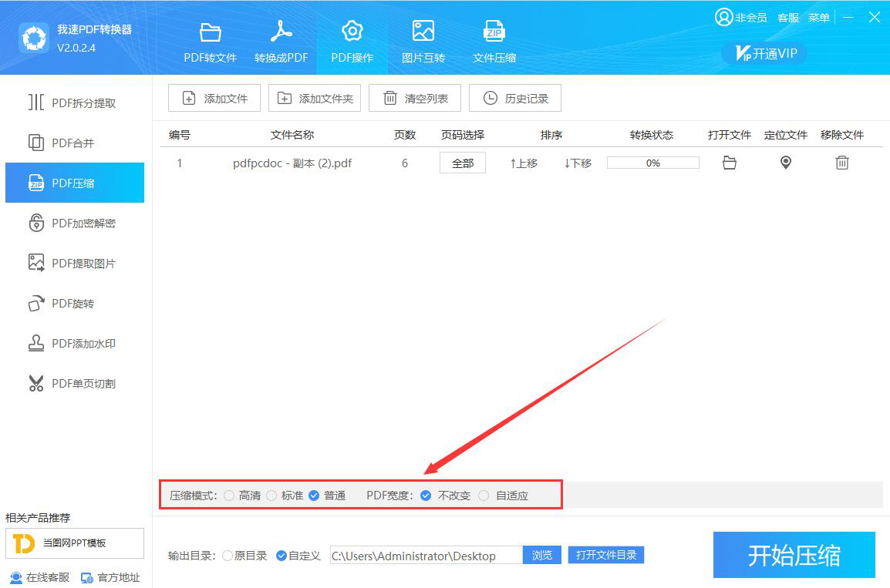The image size is (890, 588).
Task: Select 自适应 PDF width option
Action: coord(504,495)
